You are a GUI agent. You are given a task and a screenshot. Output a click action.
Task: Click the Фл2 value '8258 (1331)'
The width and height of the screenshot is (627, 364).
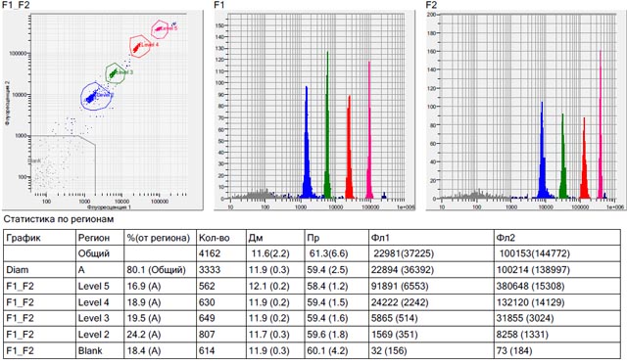click(522, 335)
